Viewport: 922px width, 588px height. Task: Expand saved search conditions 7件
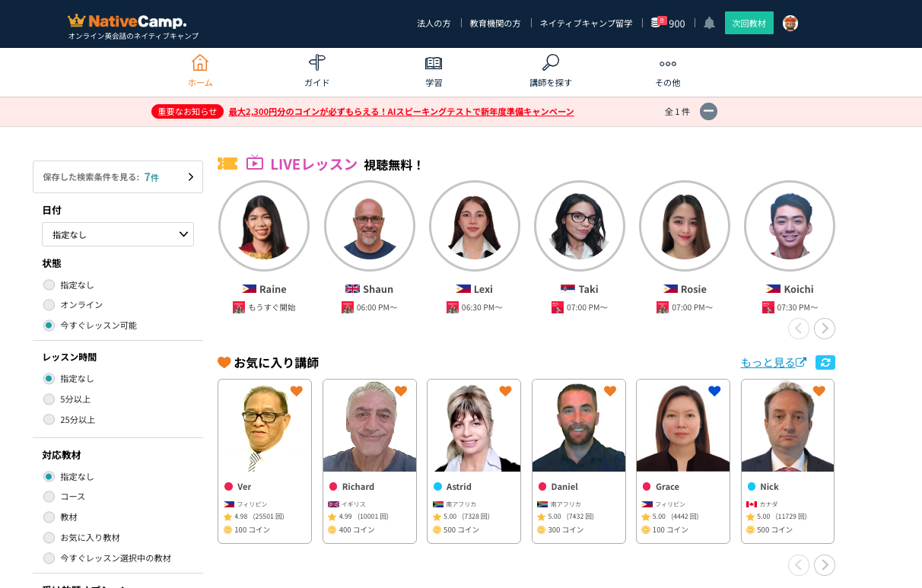pos(118,177)
